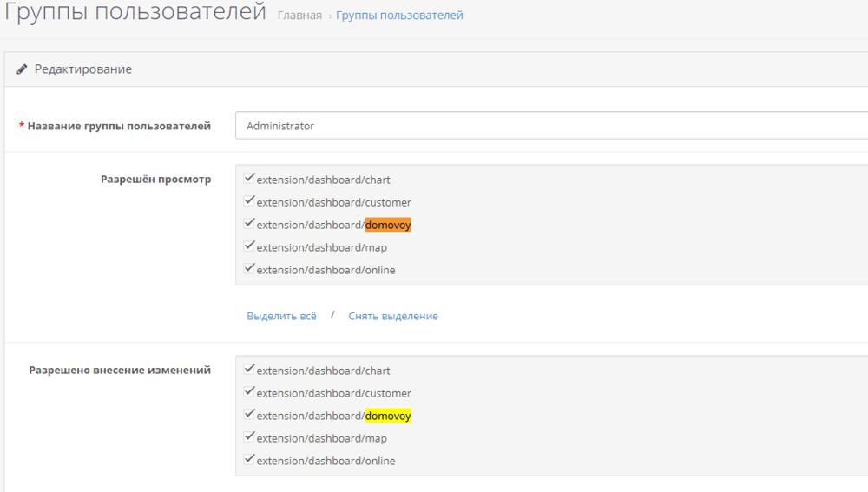This screenshot has width=868, height=492.
Task: Toggle view checkbox for extension/dashboard/domovoy
Action: 250,224
